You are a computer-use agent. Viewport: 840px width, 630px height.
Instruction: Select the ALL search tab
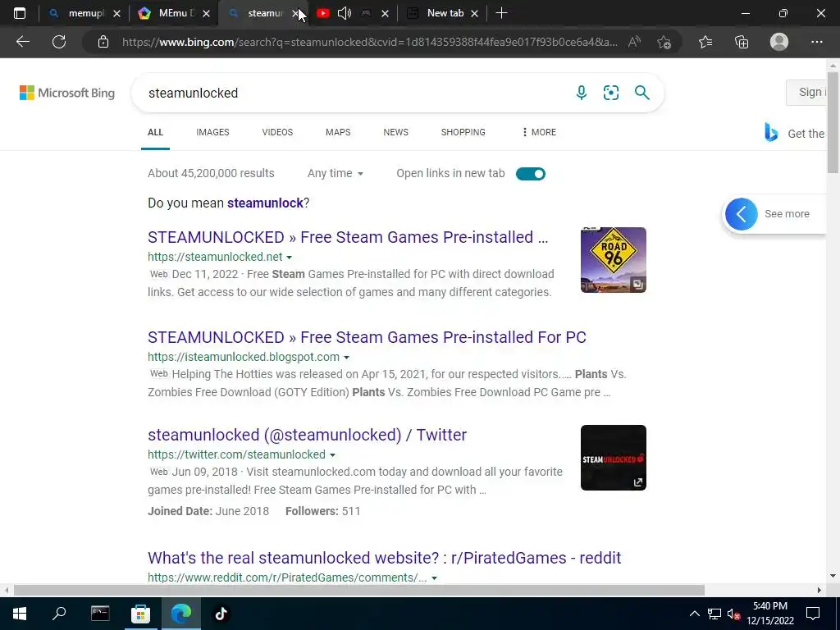(x=155, y=132)
